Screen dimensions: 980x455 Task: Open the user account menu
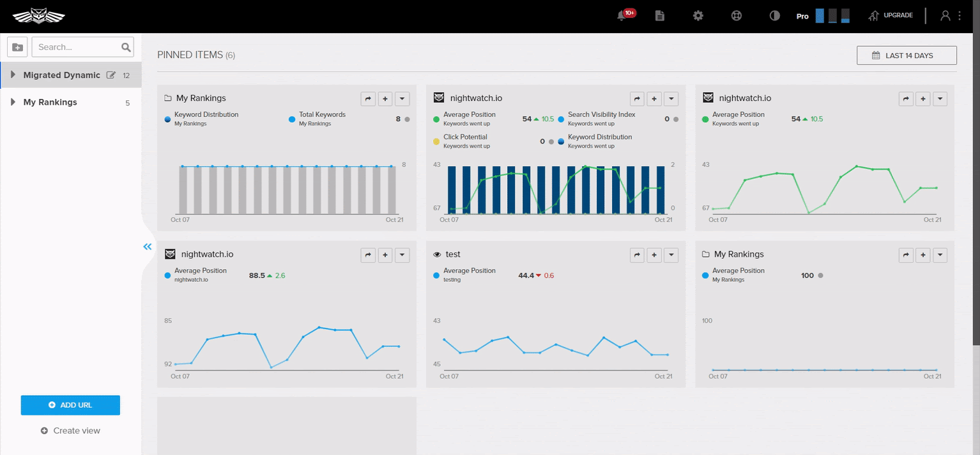pyautogui.click(x=946, y=16)
